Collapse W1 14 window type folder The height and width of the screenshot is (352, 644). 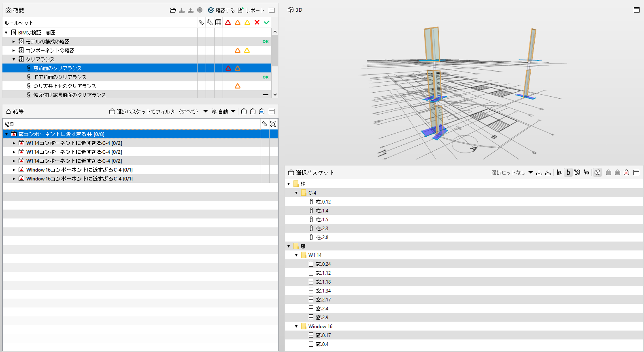point(296,255)
